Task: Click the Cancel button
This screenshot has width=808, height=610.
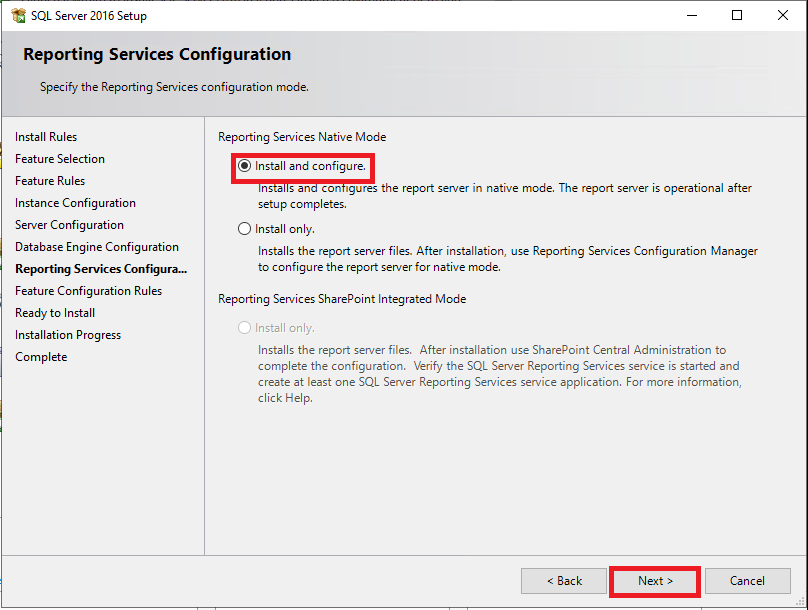Action: (747, 581)
